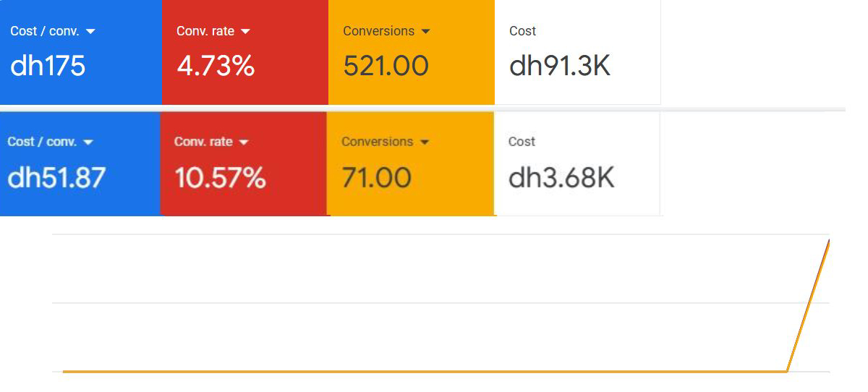The image size is (868, 392).
Task: Click the Conv. rate label above 10.57%
Action: tap(203, 142)
